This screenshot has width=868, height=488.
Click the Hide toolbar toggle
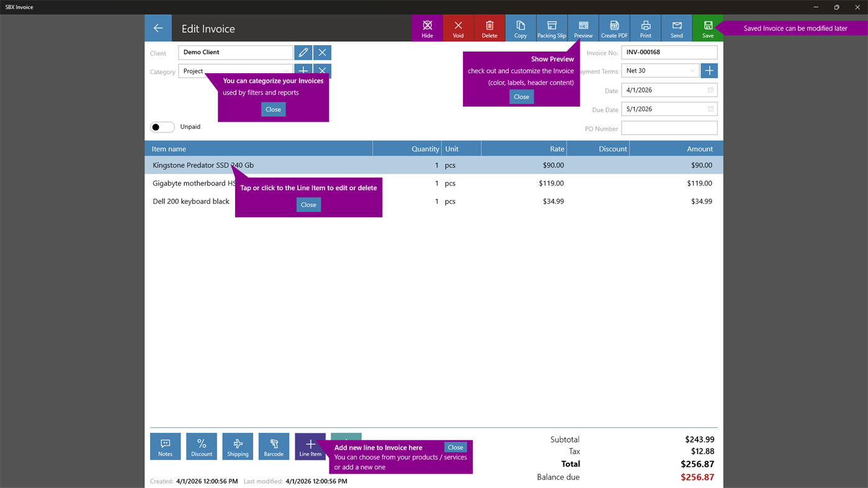[427, 27]
